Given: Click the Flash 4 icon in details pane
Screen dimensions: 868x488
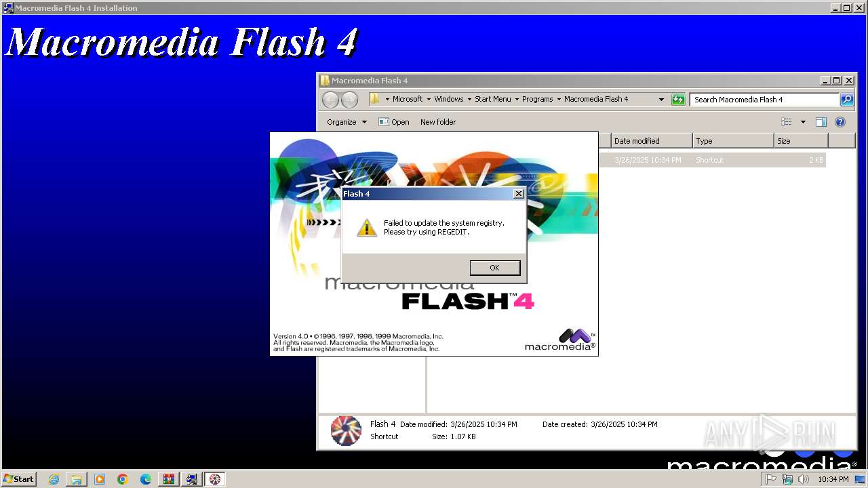Looking at the screenshot, I should pyautogui.click(x=346, y=430).
